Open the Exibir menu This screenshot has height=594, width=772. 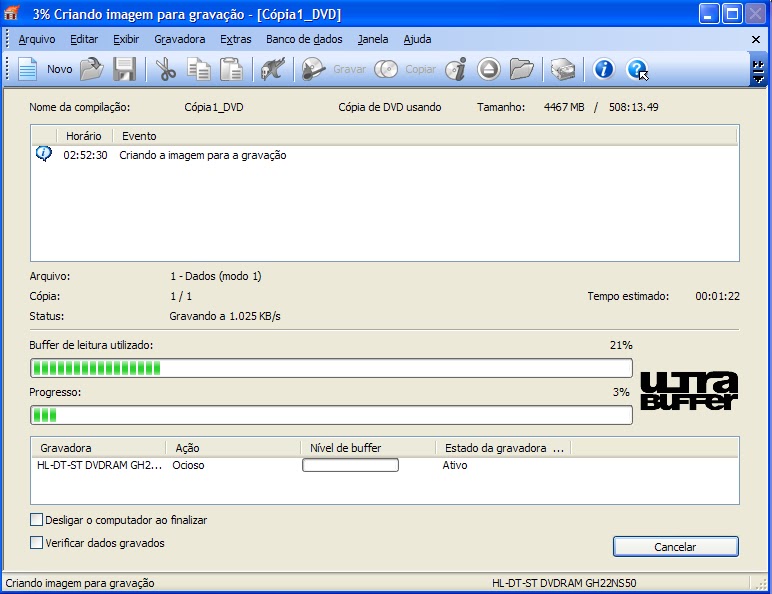(x=126, y=39)
